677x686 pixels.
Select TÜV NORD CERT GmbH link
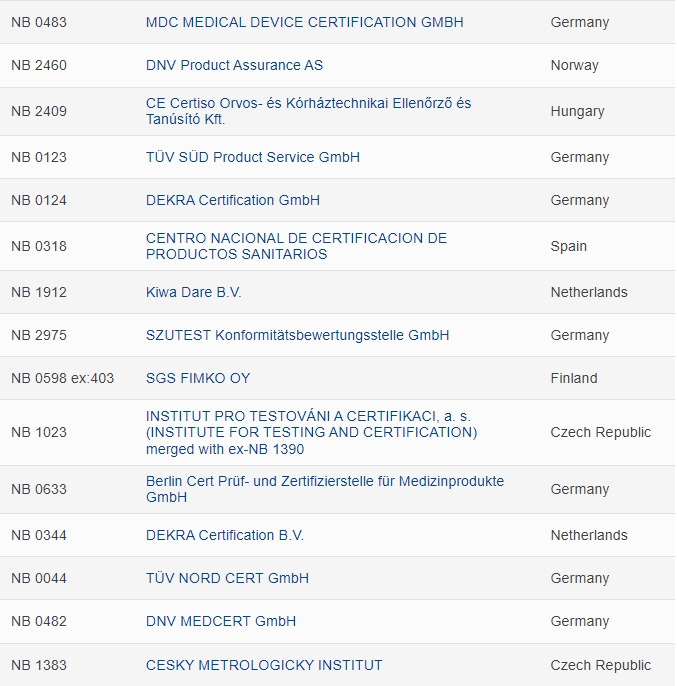[x=227, y=578]
